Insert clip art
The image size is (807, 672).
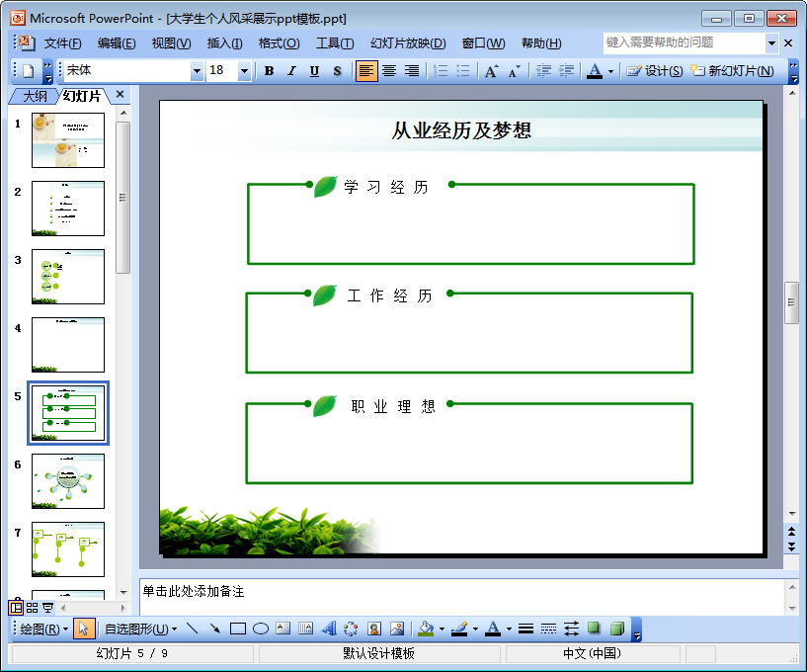(x=374, y=629)
